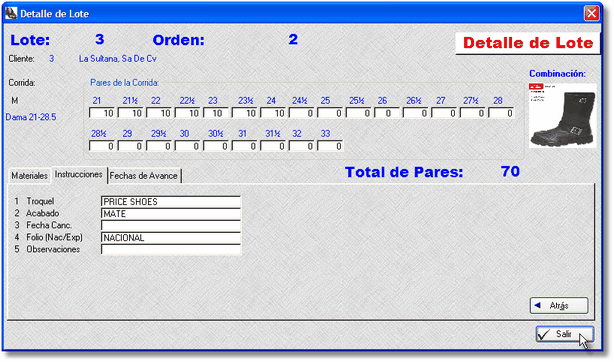
Task: Click the Acabado field showing MATE
Action: 171,214
